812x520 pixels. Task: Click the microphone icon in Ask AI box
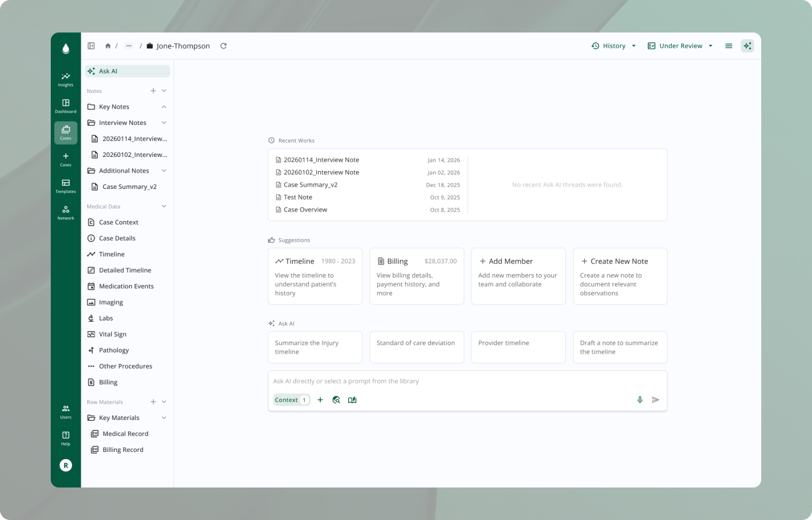639,400
